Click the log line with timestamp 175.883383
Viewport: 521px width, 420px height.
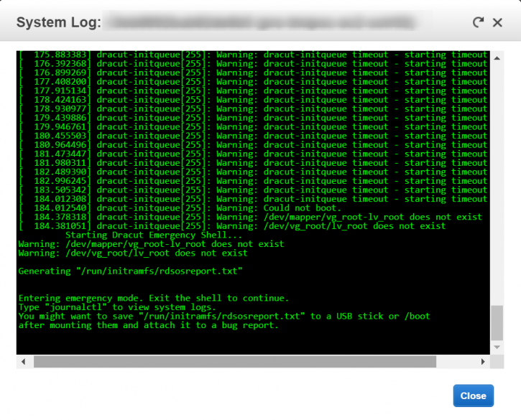tap(253, 55)
